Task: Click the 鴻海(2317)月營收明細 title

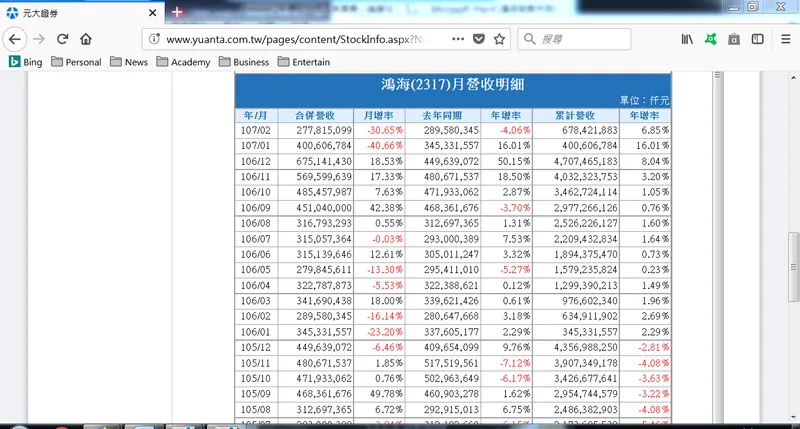Action: click(453, 84)
